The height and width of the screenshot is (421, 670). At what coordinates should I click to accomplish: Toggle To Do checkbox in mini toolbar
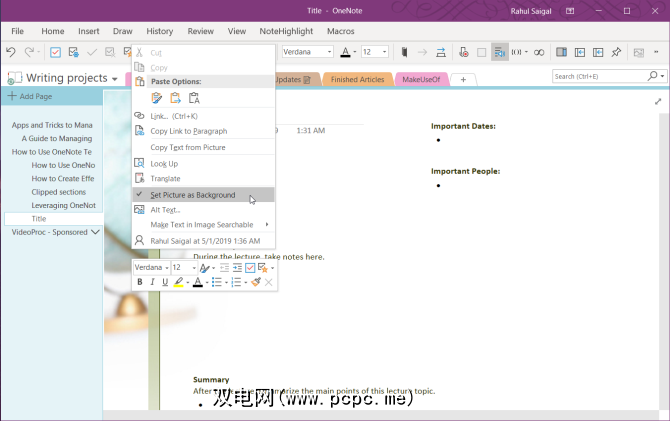(x=250, y=268)
